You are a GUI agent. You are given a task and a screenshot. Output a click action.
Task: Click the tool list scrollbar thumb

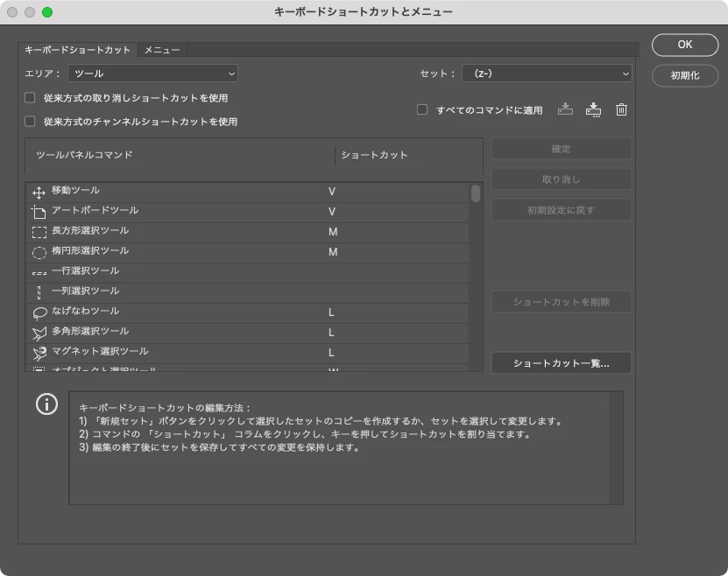pos(476,193)
